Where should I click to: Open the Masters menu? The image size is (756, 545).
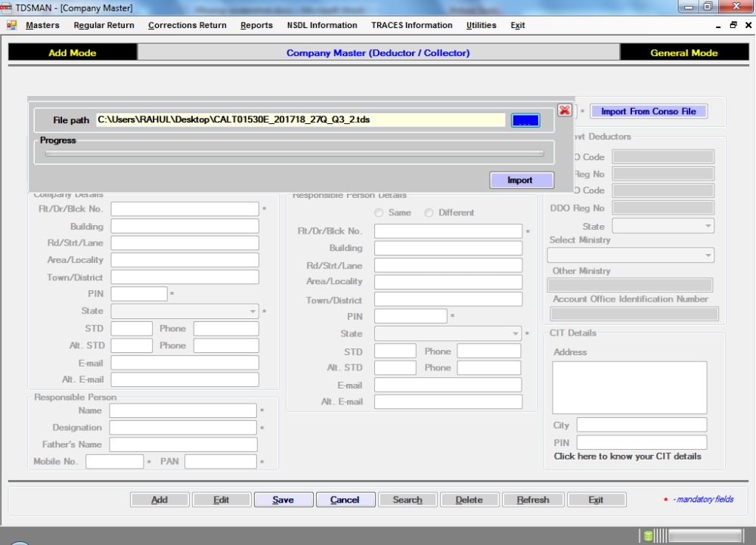(x=42, y=25)
